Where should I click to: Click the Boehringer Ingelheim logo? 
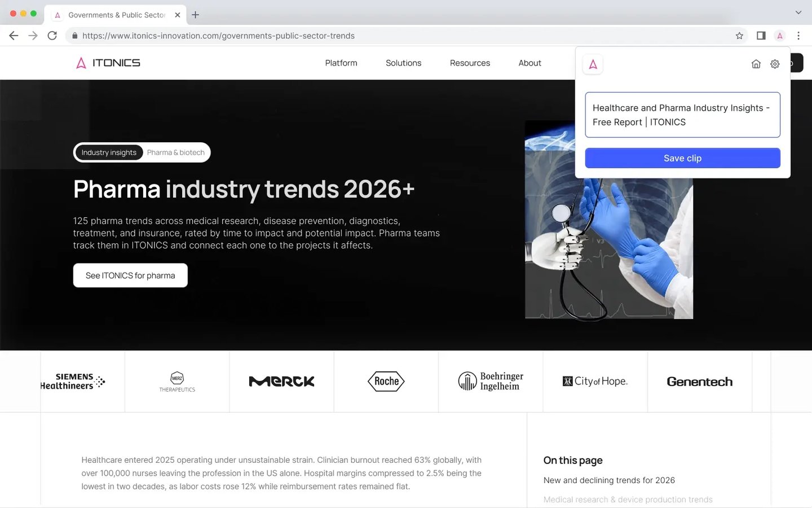[491, 382]
